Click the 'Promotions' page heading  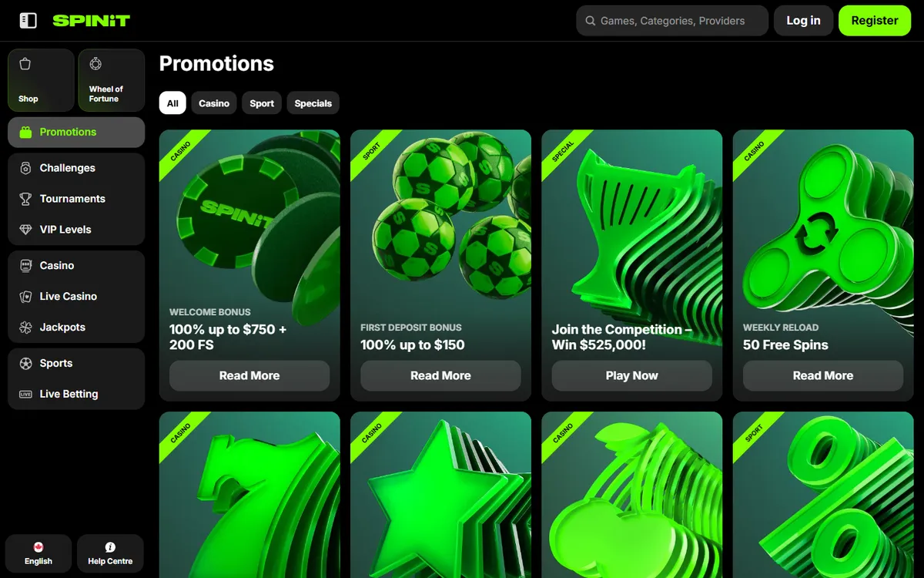(x=216, y=63)
